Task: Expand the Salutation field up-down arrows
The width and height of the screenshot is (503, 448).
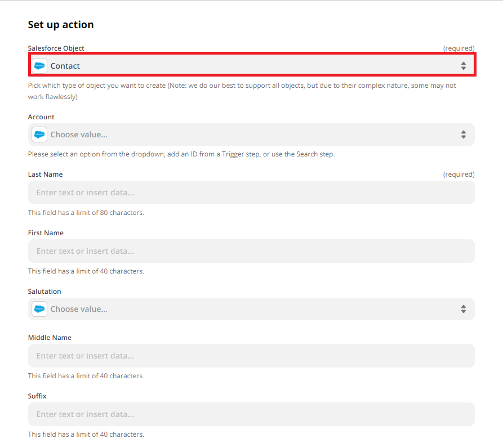Action: pyautogui.click(x=464, y=309)
